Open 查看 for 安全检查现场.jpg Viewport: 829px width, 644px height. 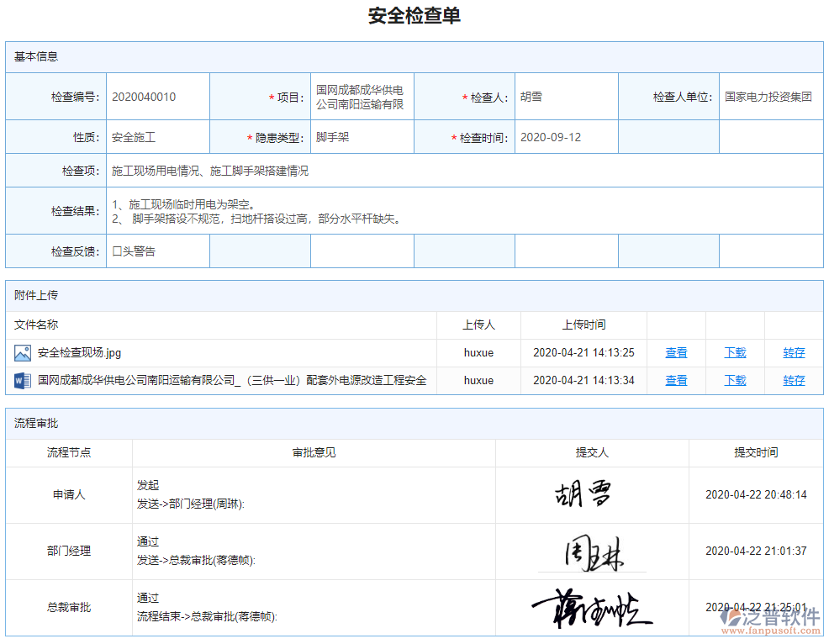pyautogui.click(x=676, y=352)
